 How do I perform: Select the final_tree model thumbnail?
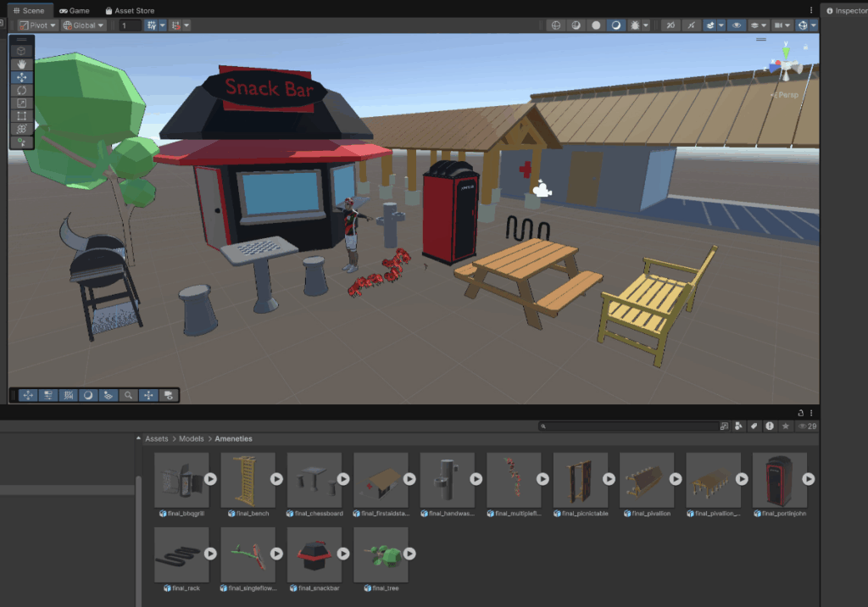[x=381, y=554]
